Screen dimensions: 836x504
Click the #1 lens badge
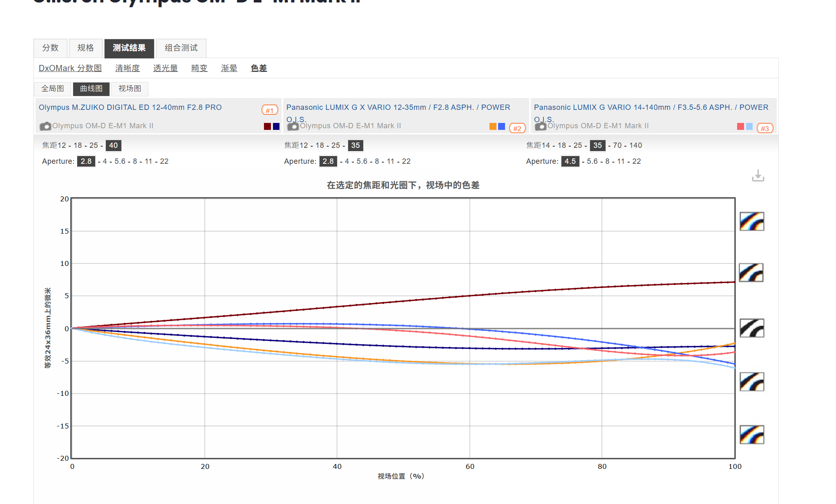coord(270,110)
